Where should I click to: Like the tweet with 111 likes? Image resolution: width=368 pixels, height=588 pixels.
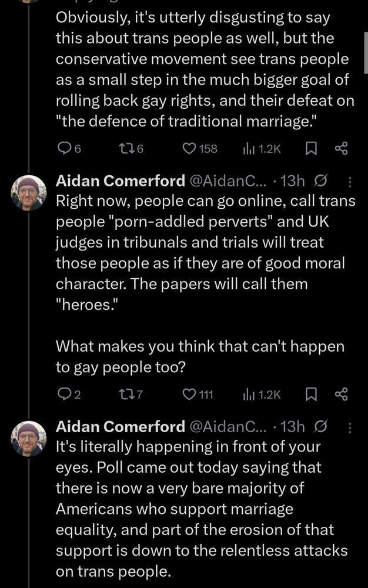(198, 394)
